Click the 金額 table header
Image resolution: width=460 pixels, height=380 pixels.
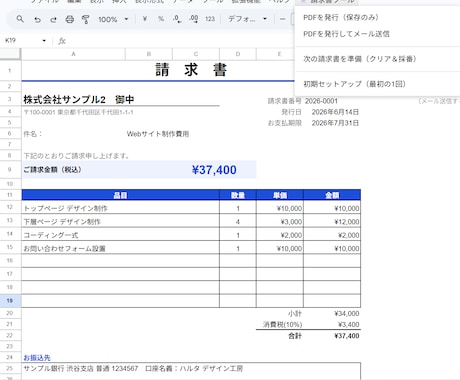tap(332, 195)
